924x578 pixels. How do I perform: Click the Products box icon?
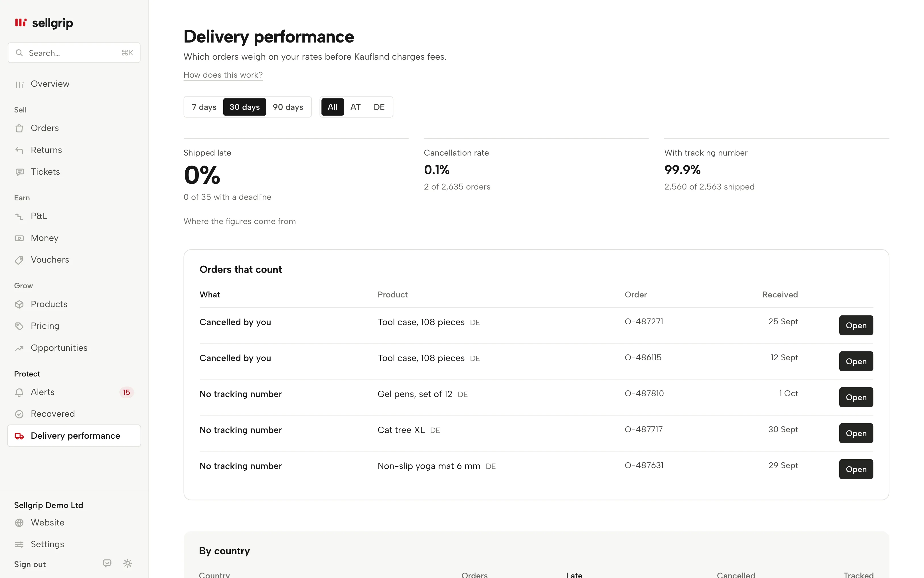pos(19,304)
